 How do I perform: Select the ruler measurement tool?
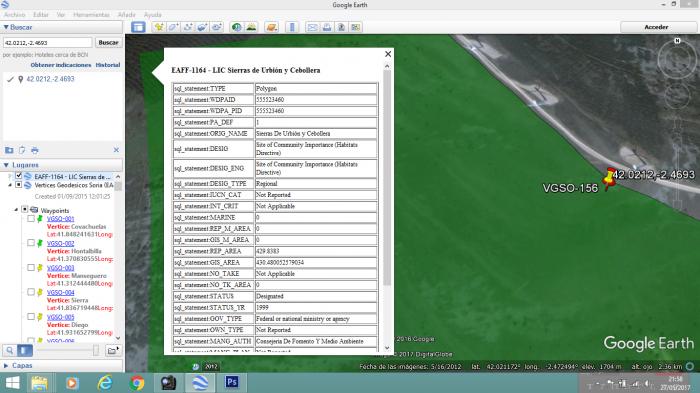point(292,27)
